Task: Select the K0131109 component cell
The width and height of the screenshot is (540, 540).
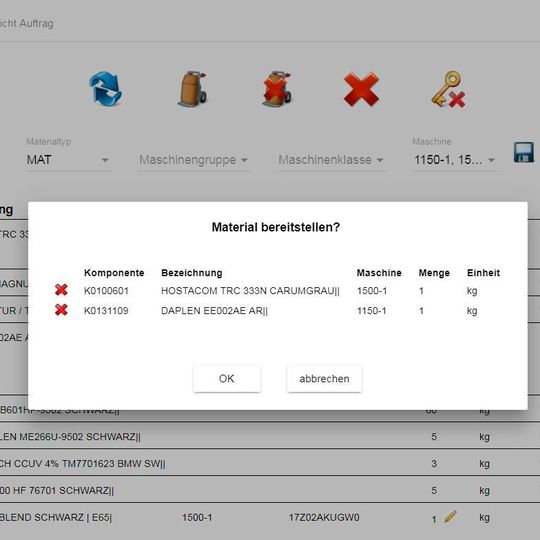Action: coord(106,311)
